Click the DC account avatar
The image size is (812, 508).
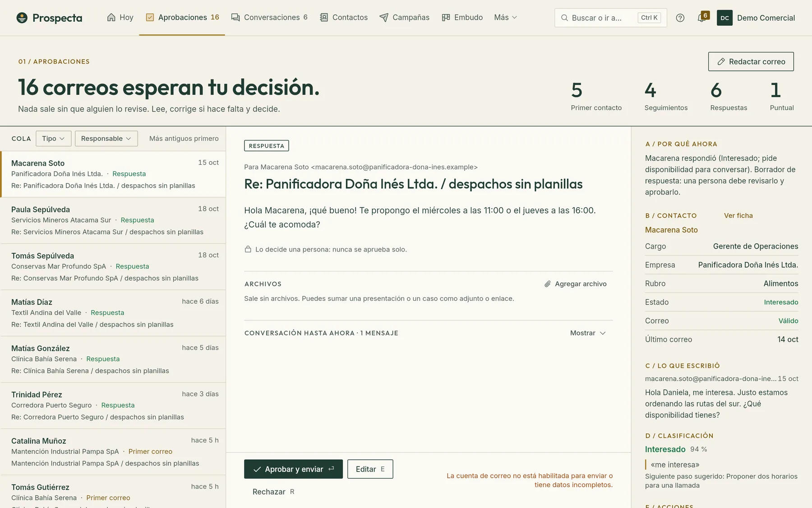point(724,18)
